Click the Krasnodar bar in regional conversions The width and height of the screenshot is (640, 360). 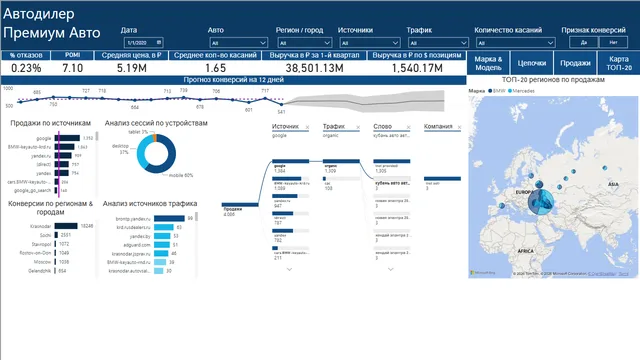(x=66, y=226)
